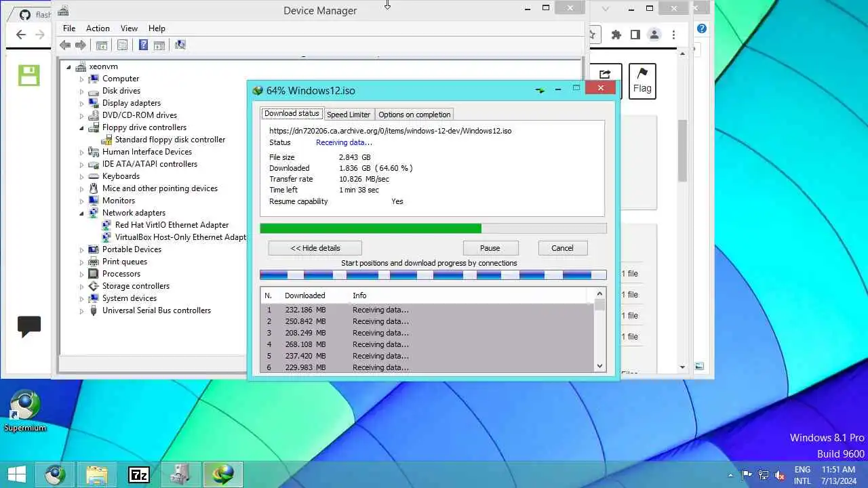
Task: Collapse the xeonvm root node
Action: 68,66
